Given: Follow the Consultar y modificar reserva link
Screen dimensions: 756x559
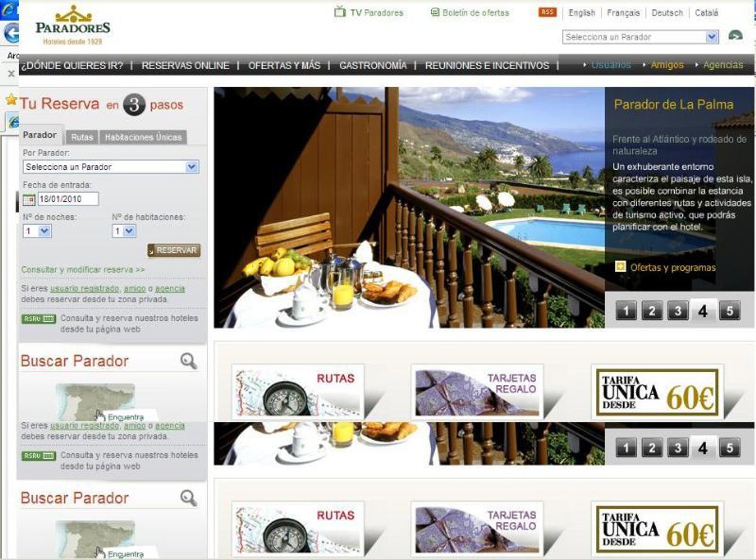Looking at the screenshot, I should coord(83,269).
